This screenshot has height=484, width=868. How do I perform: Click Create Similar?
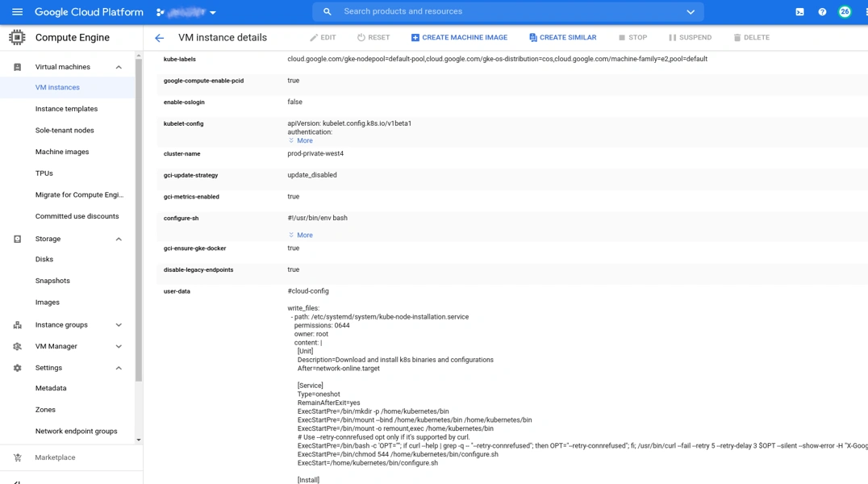562,37
